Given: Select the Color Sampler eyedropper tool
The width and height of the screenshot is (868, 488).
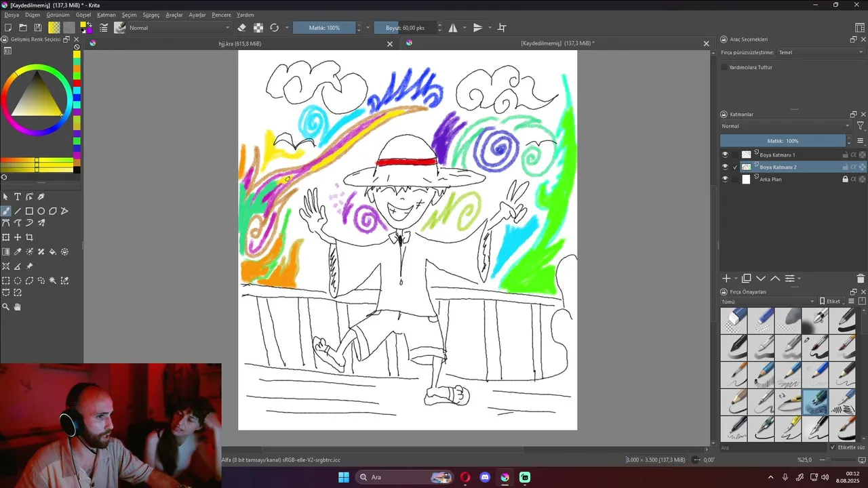Looking at the screenshot, I should point(18,251).
